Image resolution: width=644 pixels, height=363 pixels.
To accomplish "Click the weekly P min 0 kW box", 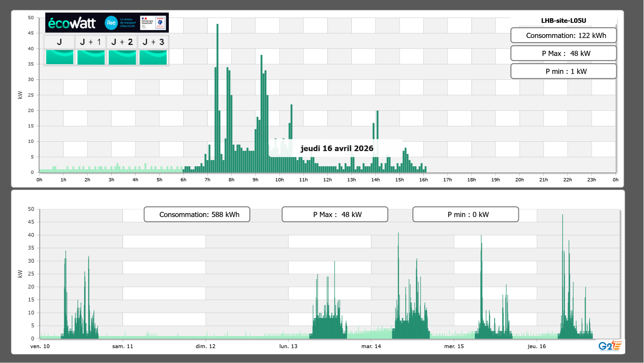I will (x=465, y=214).
